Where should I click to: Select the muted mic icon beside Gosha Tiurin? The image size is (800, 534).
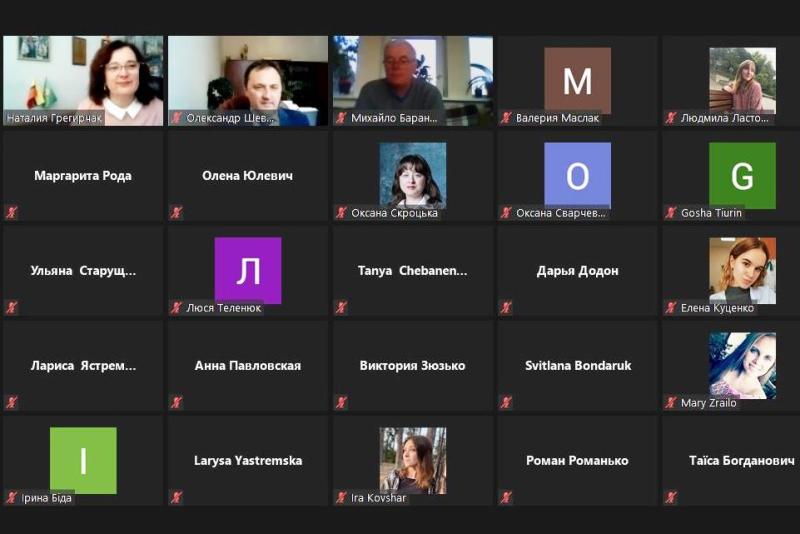(670, 212)
